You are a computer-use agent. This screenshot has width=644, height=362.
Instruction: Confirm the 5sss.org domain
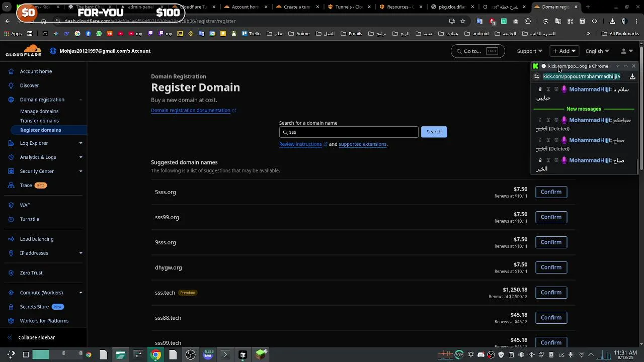click(x=551, y=192)
